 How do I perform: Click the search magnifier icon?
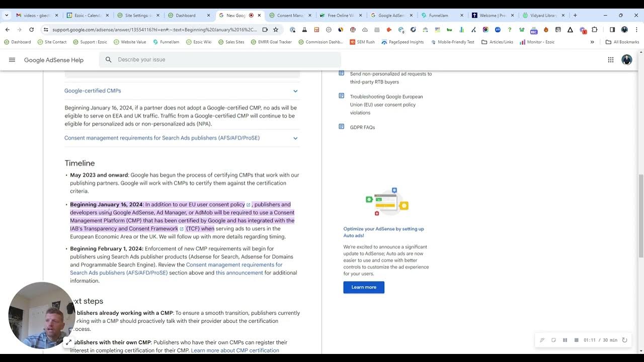[x=108, y=60]
